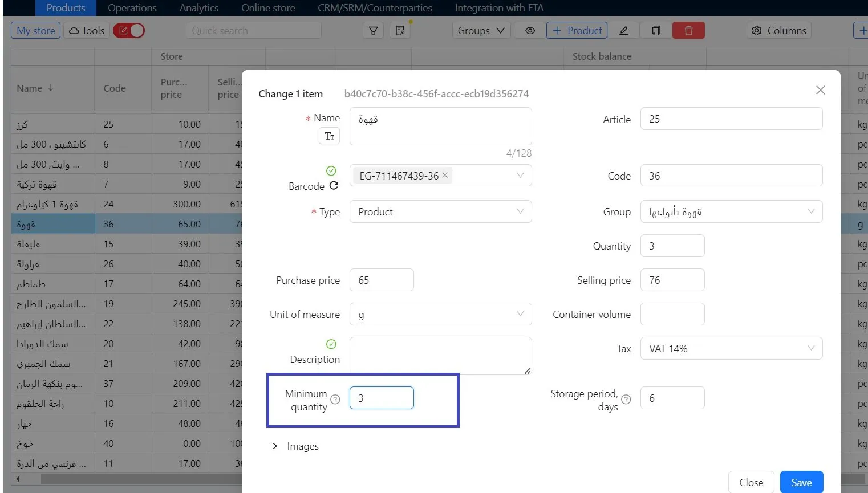Click the Close button in dialog

[751, 482]
